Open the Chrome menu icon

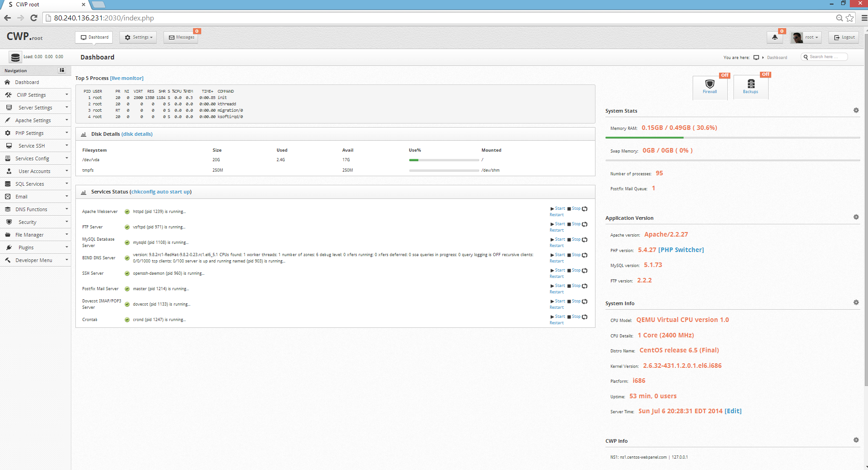(x=864, y=18)
